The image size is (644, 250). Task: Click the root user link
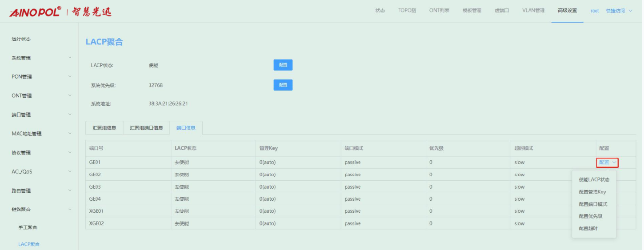[x=594, y=11]
